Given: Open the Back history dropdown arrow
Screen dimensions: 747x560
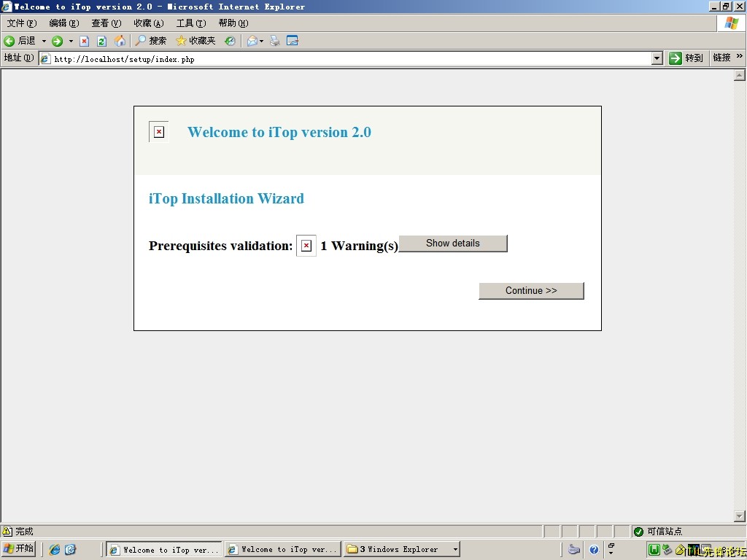Looking at the screenshot, I should (44, 41).
